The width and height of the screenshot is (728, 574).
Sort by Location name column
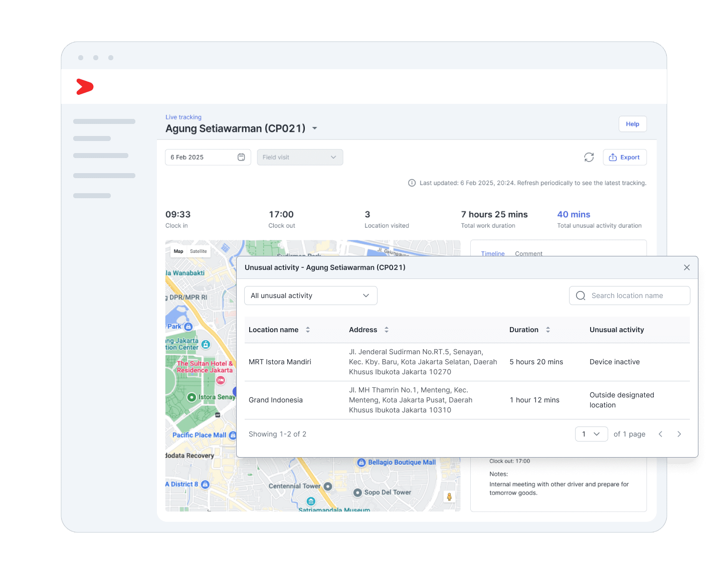pos(308,330)
